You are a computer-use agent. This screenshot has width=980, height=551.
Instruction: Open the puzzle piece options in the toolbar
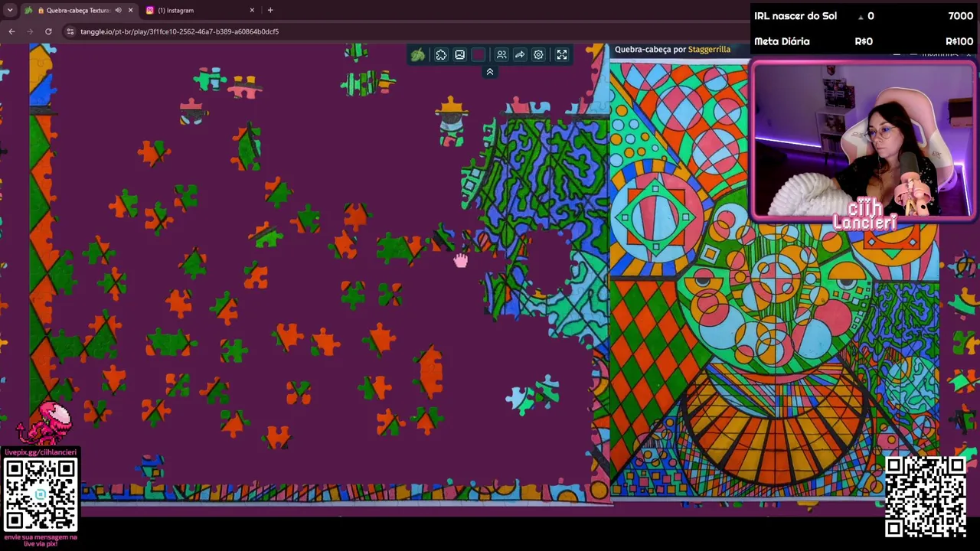pos(441,55)
